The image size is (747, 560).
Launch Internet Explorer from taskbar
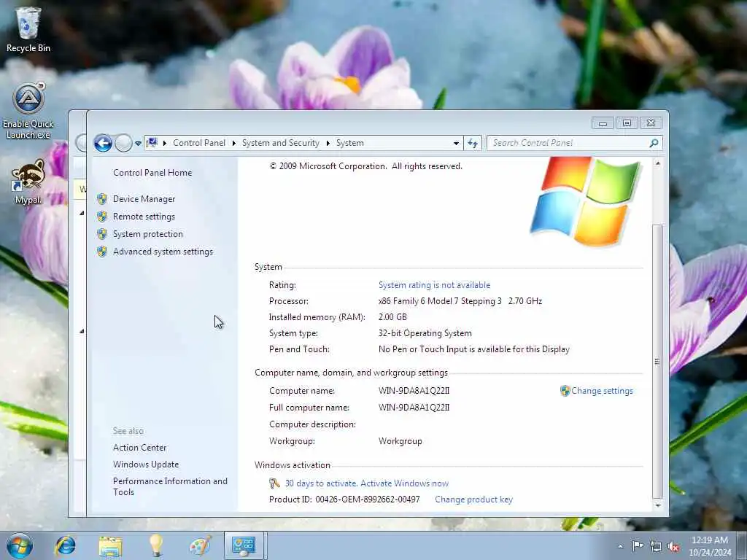pos(65,545)
